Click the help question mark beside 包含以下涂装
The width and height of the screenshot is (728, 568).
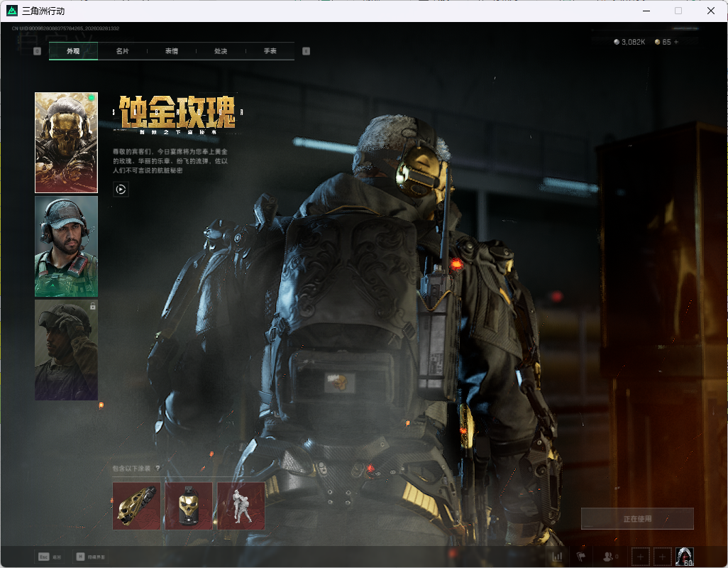158,468
